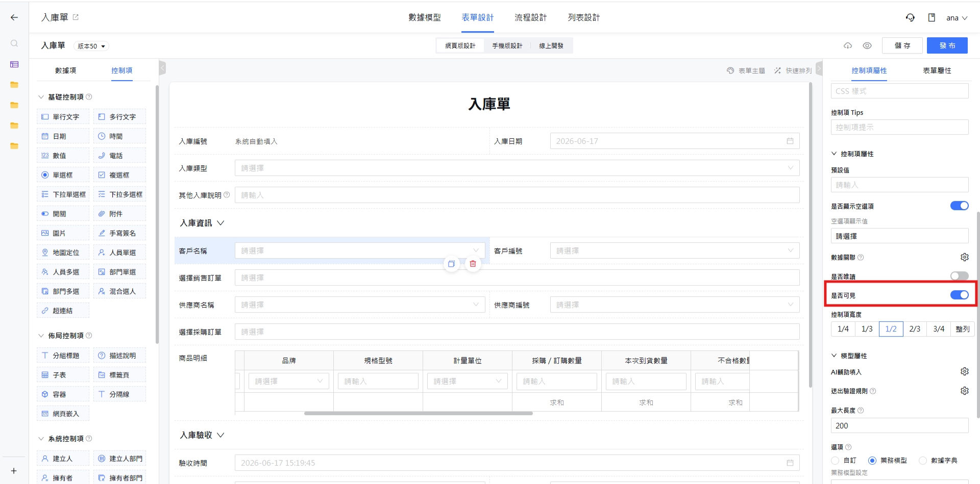Click the 儲存 save button
This screenshot has height=484, width=980.
coord(902,45)
